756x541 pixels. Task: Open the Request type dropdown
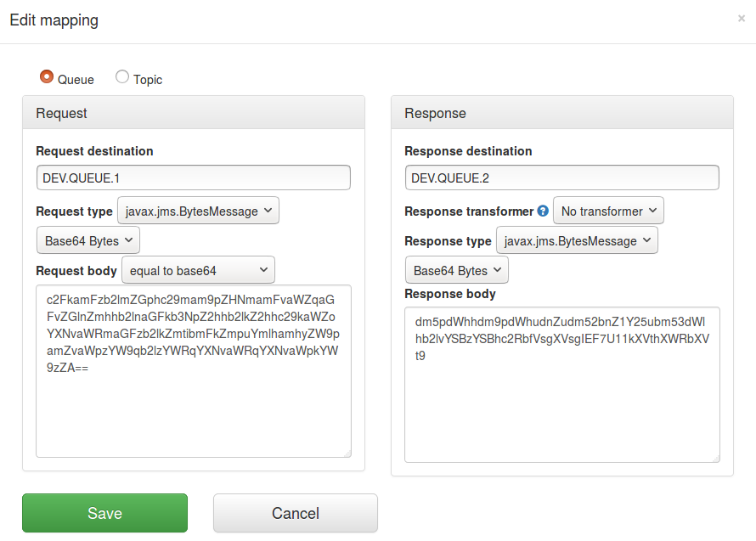(x=198, y=210)
